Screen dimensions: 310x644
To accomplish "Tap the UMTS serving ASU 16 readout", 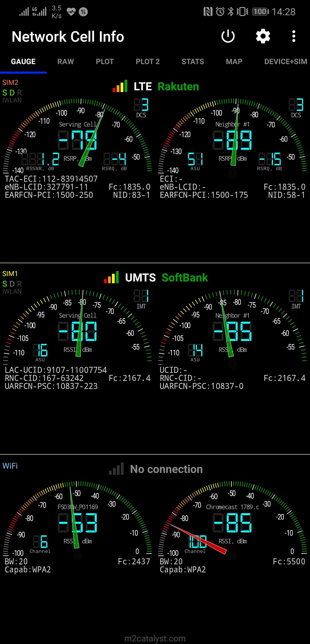I will (40, 352).
